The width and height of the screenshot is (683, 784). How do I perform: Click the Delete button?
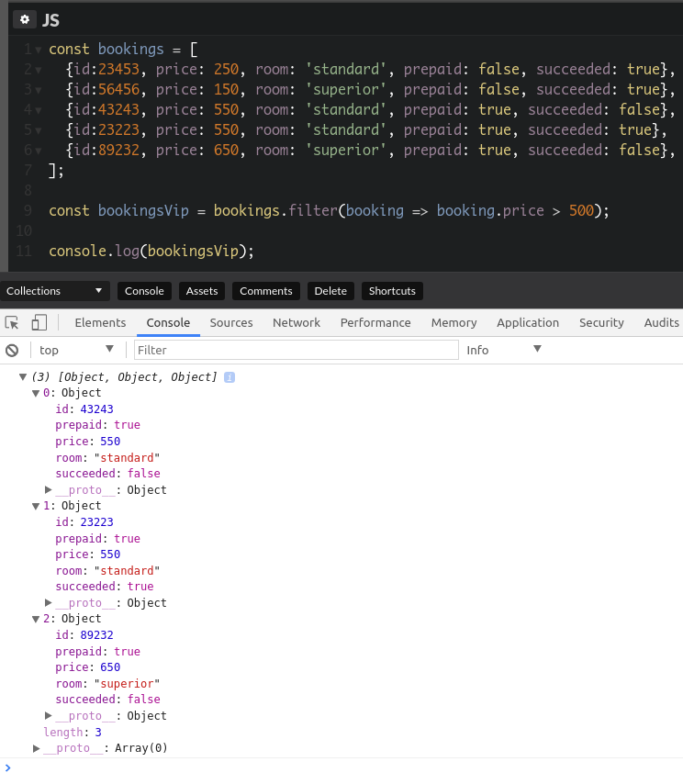click(x=330, y=291)
